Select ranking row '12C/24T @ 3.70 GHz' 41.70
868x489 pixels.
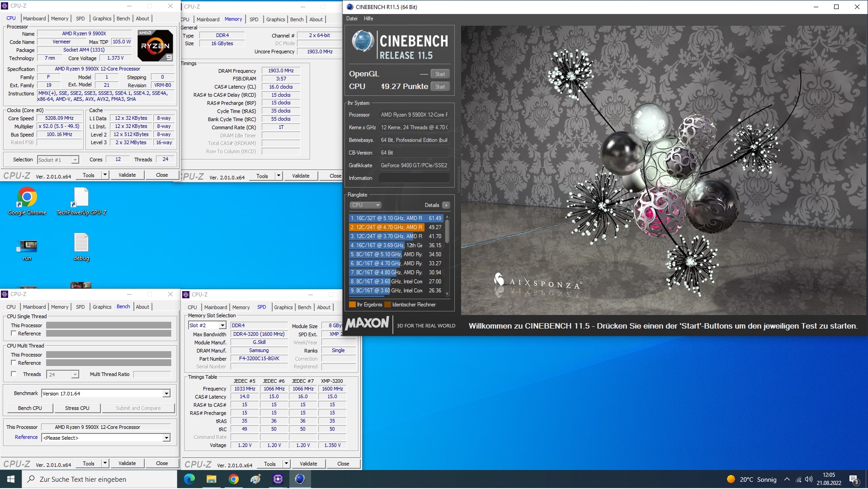(x=396, y=236)
